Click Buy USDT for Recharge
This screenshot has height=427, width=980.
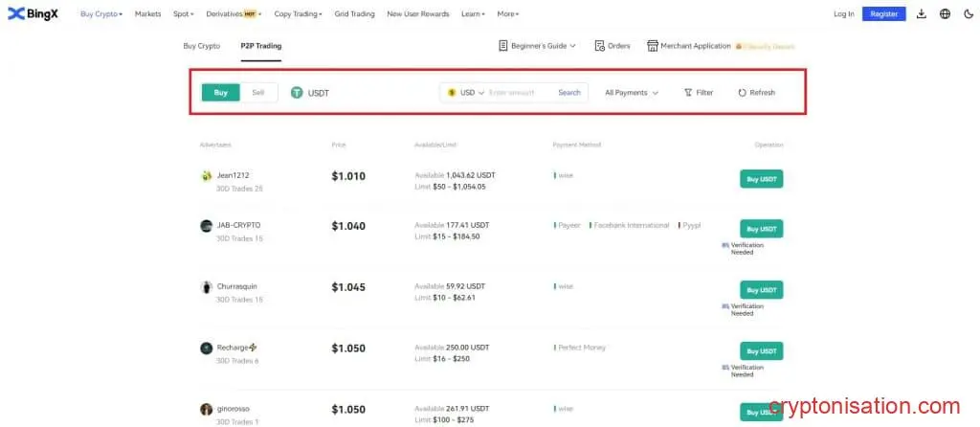click(761, 350)
